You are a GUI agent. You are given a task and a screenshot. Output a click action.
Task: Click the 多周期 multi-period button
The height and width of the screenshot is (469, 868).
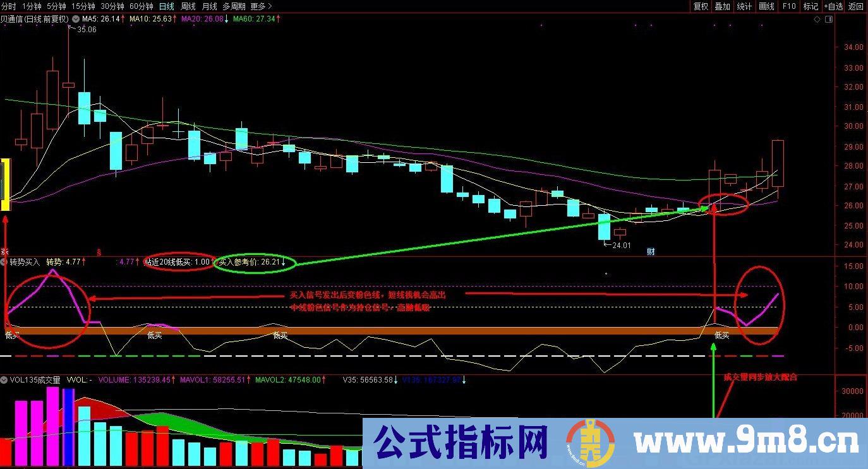[235, 6]
